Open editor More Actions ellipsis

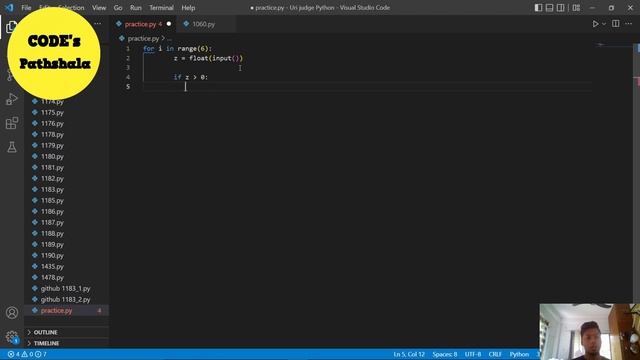pyautogui.click(x=629, y=24)
